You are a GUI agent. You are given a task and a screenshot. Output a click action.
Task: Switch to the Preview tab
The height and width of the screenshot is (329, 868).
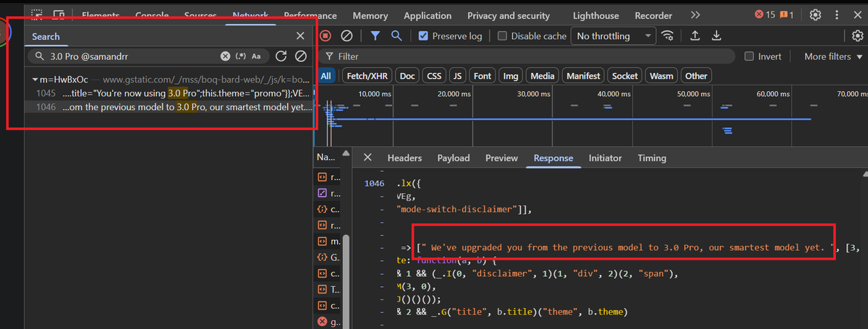point(501,158)
